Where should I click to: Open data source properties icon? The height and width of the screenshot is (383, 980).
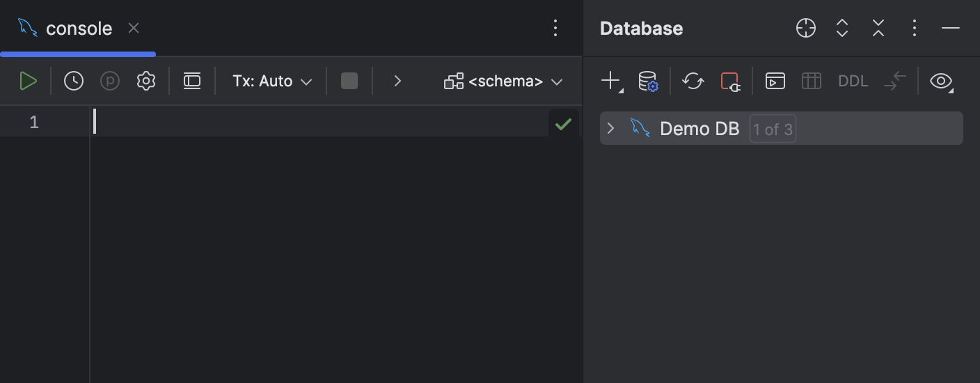[x=648, y=81]
